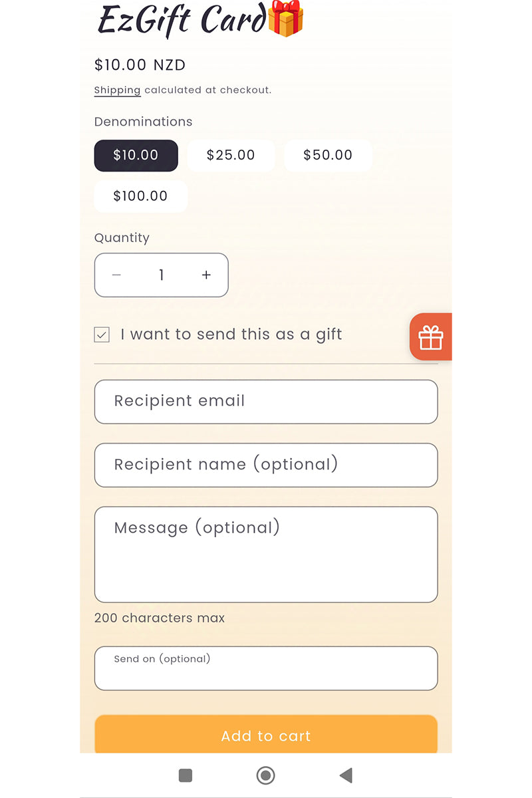Tap the Android back triangle icon
This screenshot has width=532, height=798.
click(x=345, y=775)
